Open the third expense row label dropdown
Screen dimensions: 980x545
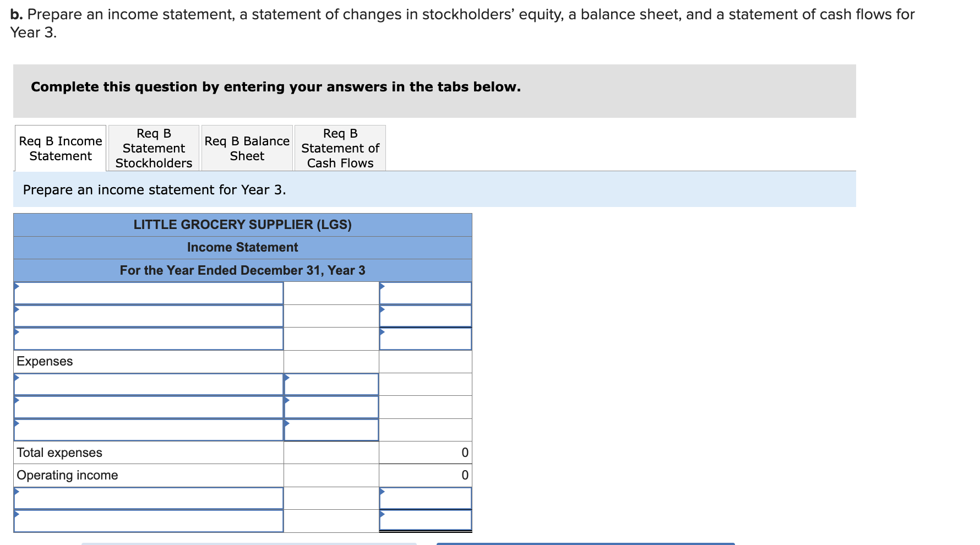pos(149,429)
